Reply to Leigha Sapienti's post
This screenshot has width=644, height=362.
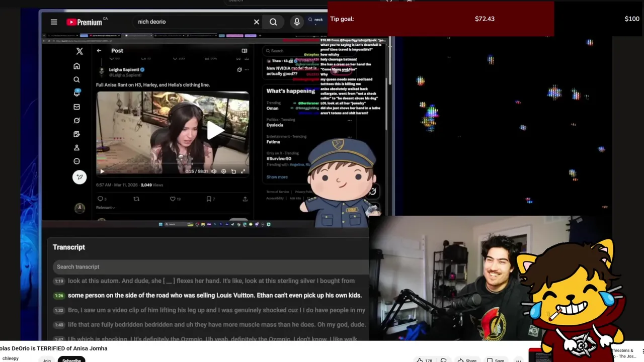point(101,199)
